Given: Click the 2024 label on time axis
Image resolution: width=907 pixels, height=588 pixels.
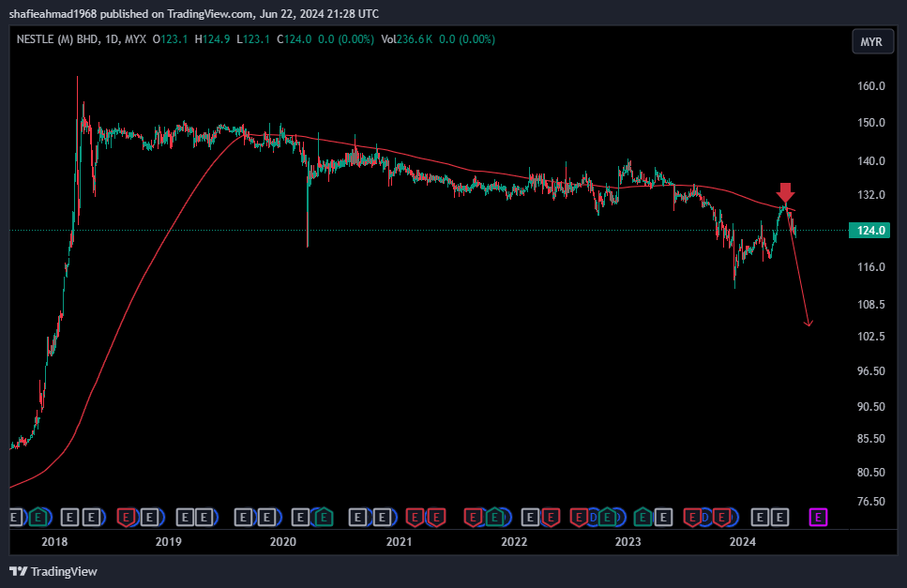Looking at the screenshot, I should point(742,542).
